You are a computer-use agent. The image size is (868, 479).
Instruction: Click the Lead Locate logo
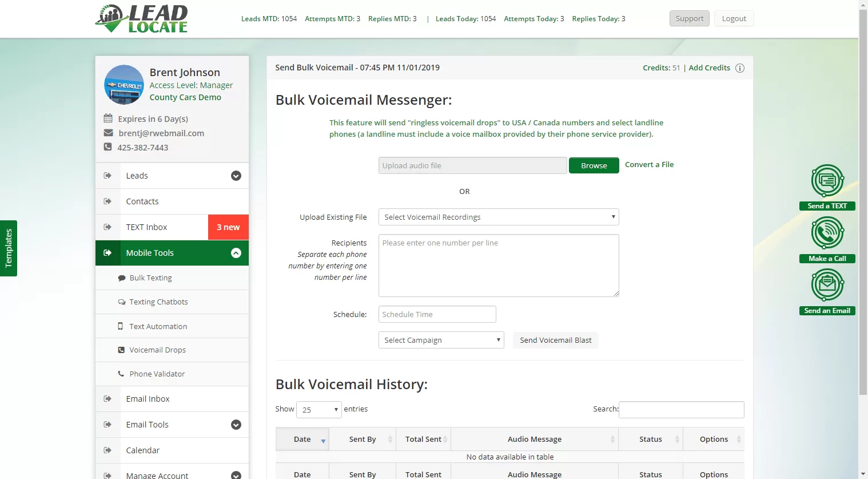[142, 19]
